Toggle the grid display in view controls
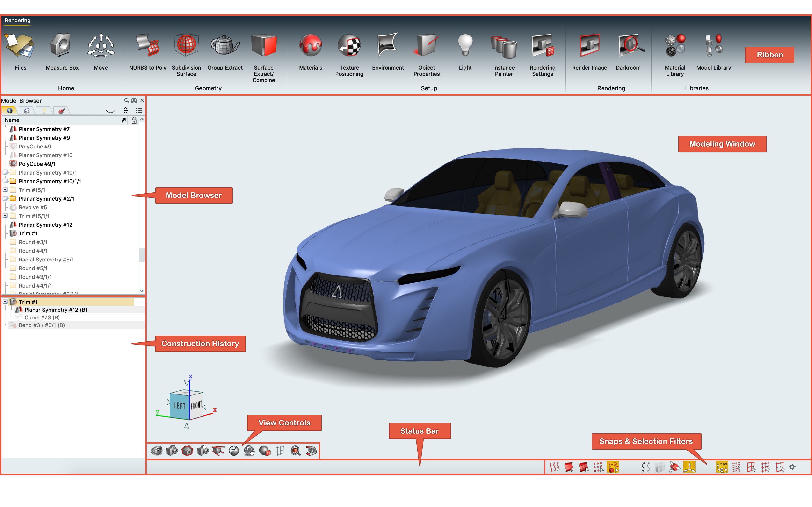 [x=280, y=451]
